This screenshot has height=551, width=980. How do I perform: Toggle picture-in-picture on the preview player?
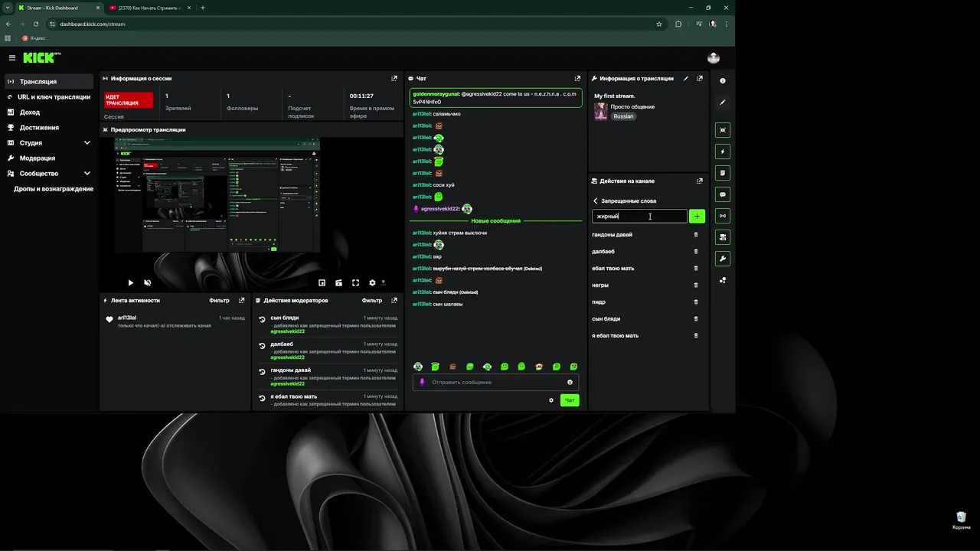point(322,282)
